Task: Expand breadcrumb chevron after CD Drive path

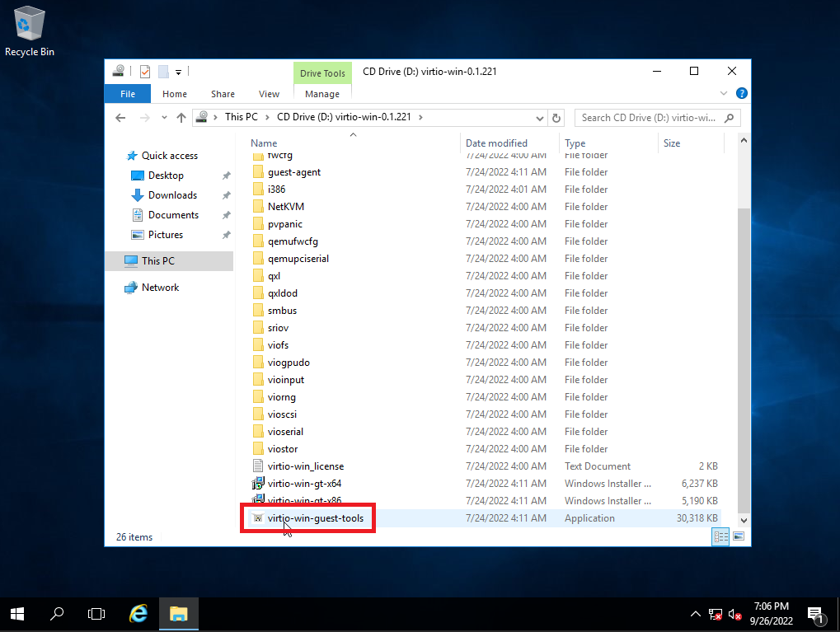Action: point(420,117)
